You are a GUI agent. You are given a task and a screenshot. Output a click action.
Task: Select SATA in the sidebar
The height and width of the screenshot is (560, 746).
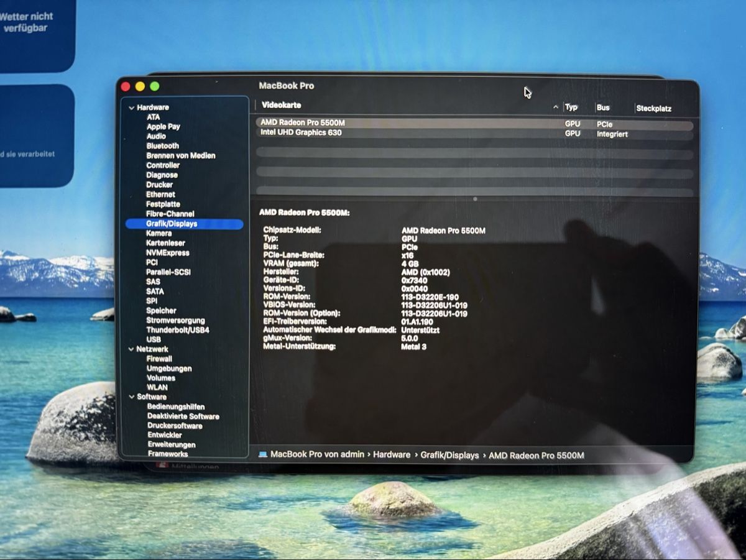pos(155,291)
